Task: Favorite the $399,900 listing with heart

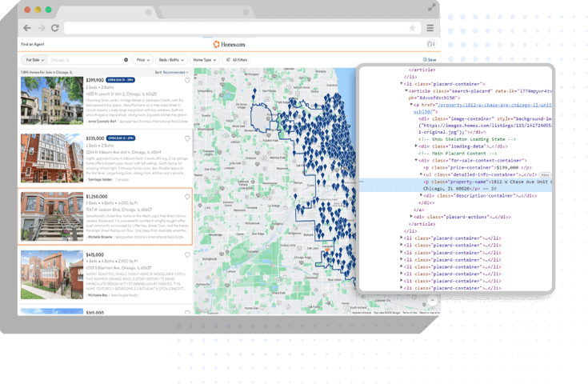Action: point(187,81)
